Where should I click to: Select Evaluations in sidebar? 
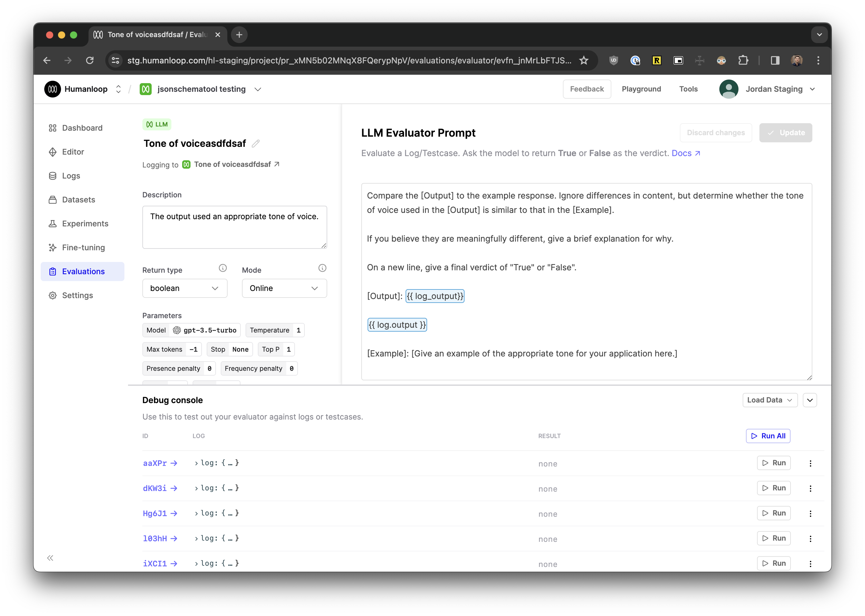82,271
